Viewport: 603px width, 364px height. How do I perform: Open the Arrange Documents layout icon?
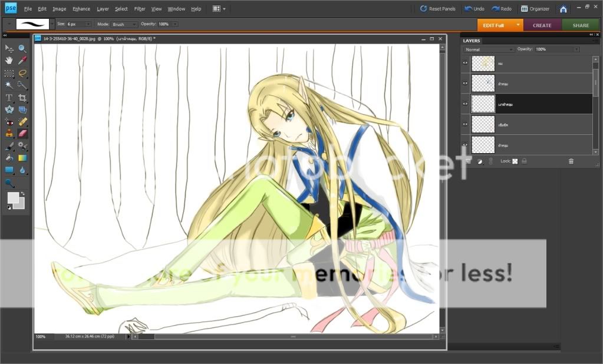[x=216, y=8]
